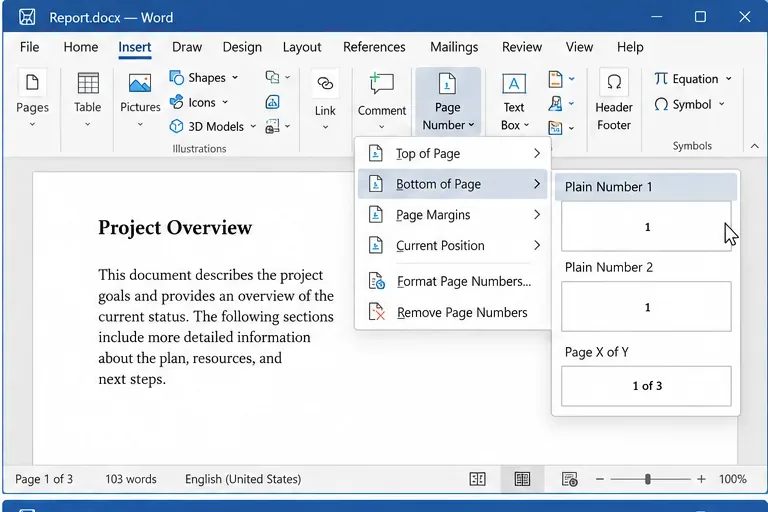Switch to the Home tab
Image resolution: width=768 pixels, height=512 pixels.
(x=81, y=47)
